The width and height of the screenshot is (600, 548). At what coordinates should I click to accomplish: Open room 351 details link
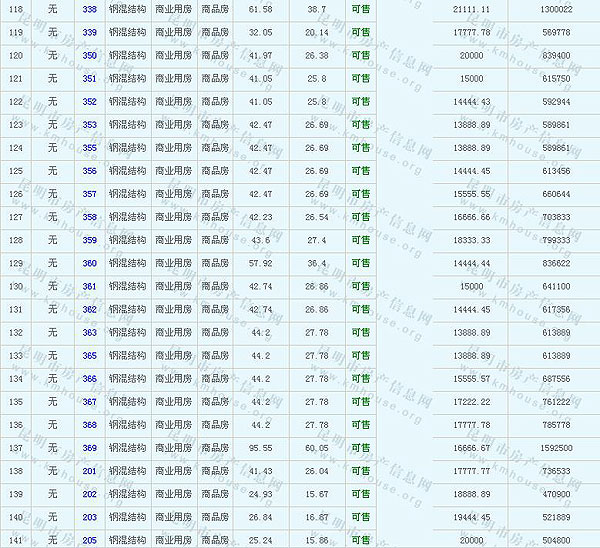[x=90, y=78]
